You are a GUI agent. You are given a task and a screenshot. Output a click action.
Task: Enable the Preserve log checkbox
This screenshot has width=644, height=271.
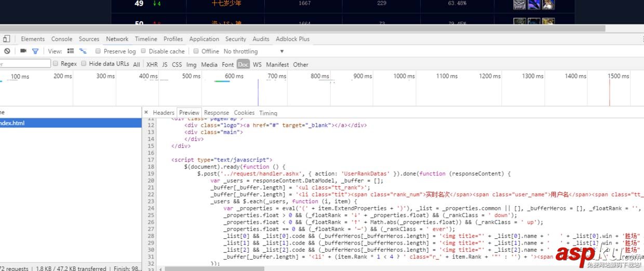coord(98,51)
